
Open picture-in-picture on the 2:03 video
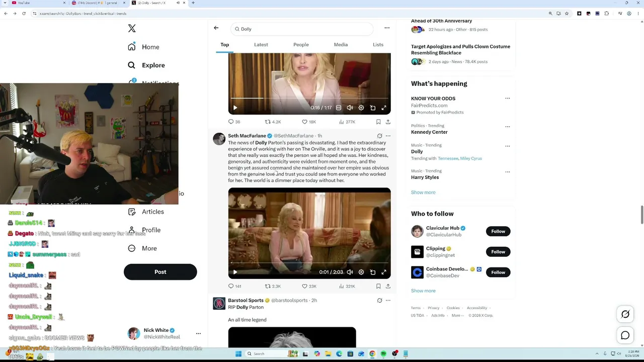pyautogui.click(x=373, y=272)
